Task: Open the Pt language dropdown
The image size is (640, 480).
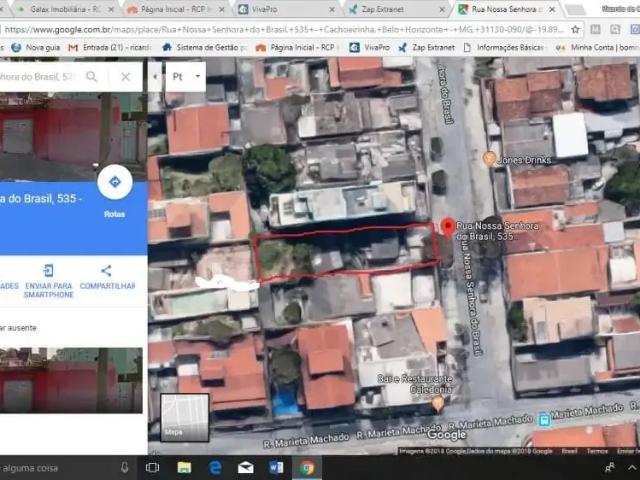Action: 186,77
